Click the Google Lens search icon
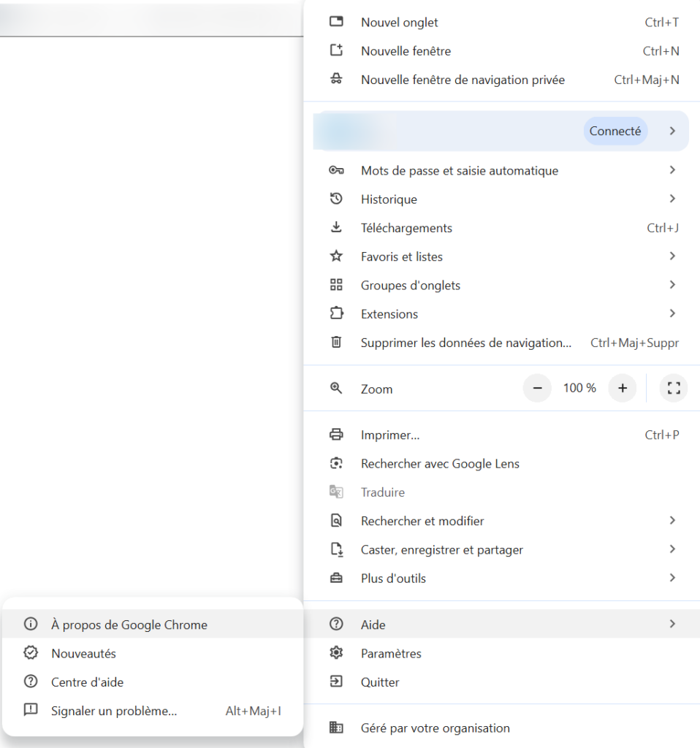 (x=336, y=463)
